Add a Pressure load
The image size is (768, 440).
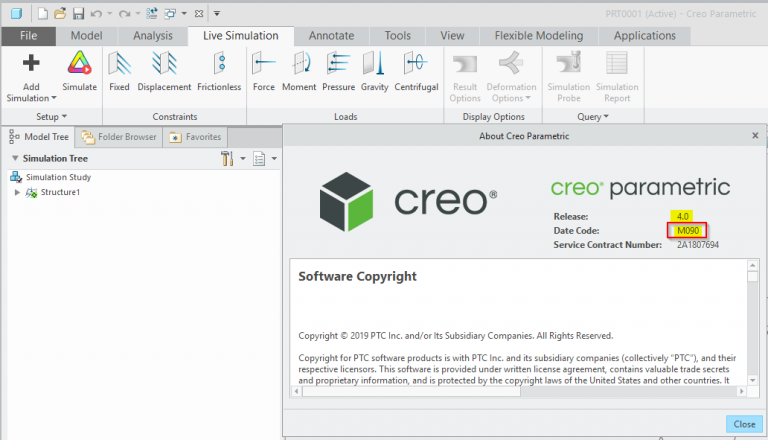point(338,71)
